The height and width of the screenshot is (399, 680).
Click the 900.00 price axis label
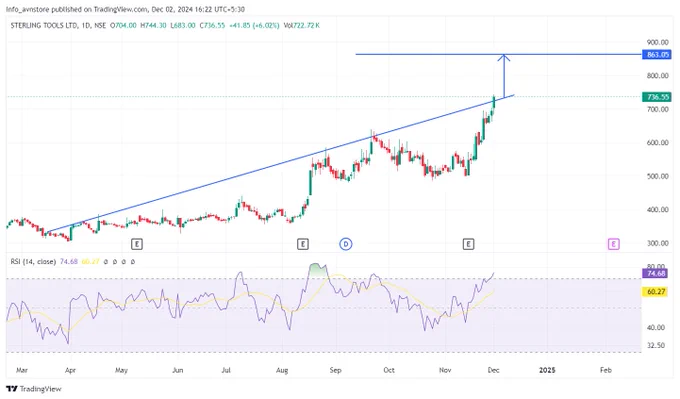coord(657,42)
